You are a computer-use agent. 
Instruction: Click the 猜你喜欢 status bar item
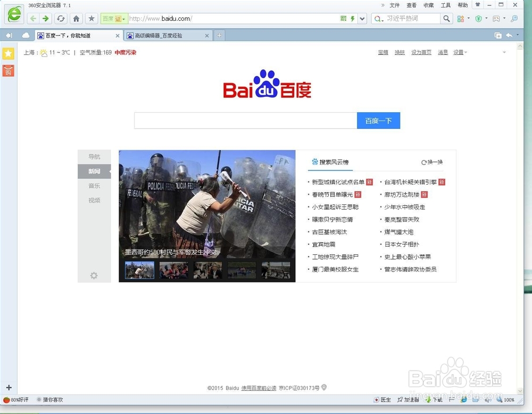coord(50,400)
